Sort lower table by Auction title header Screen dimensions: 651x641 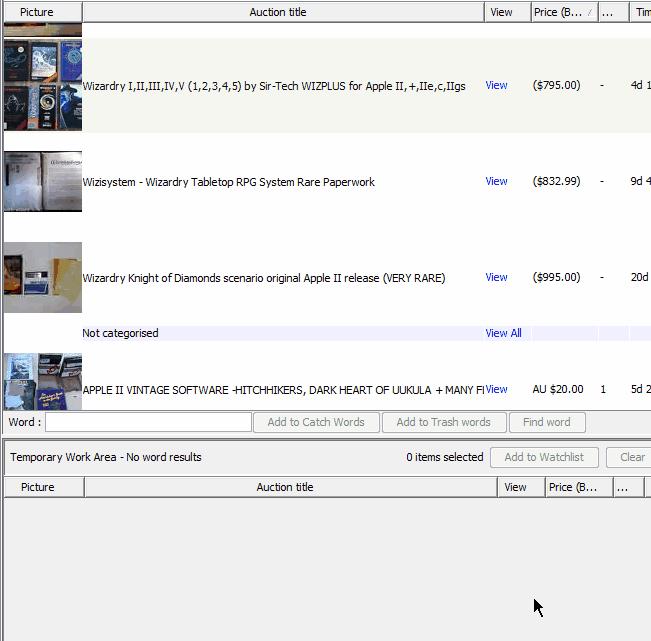click(291, 487)
